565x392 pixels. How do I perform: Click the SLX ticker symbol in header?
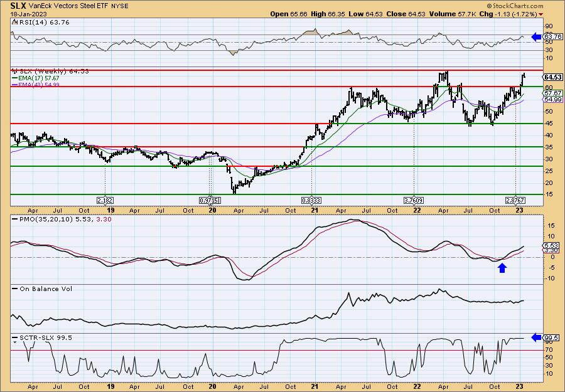pyautogui.click(x=18, y=6)
